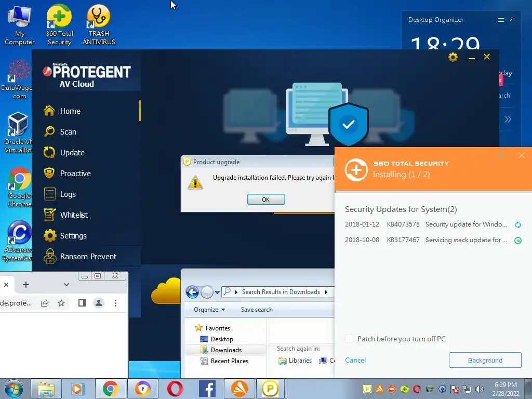Click the spinning status icon for KB4073578

(518, 224)
